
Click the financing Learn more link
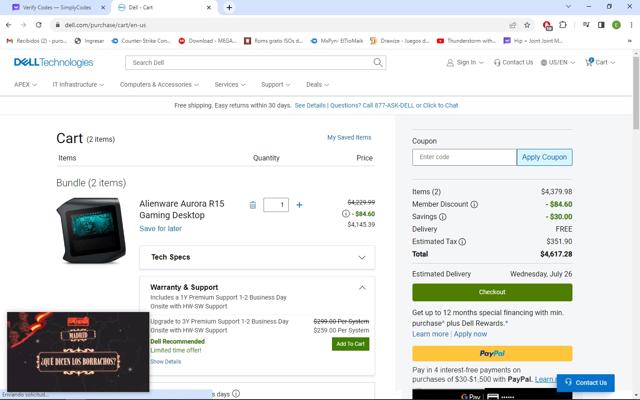430,334
